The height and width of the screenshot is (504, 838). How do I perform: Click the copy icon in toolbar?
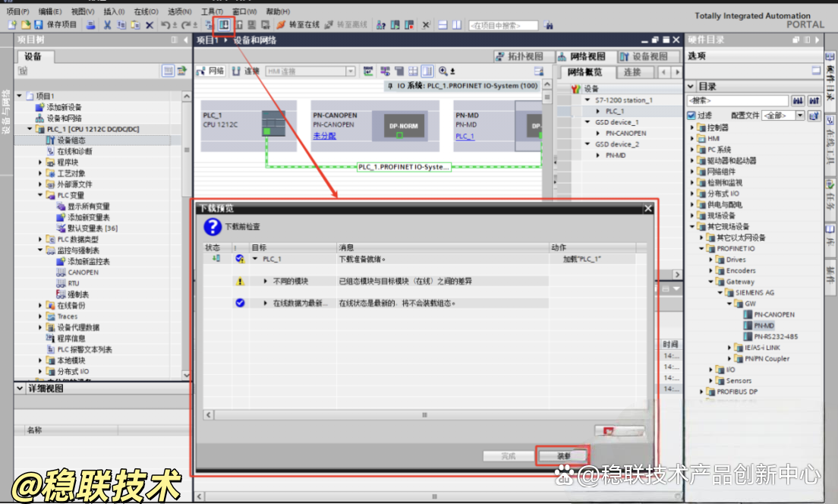(121, 24)
